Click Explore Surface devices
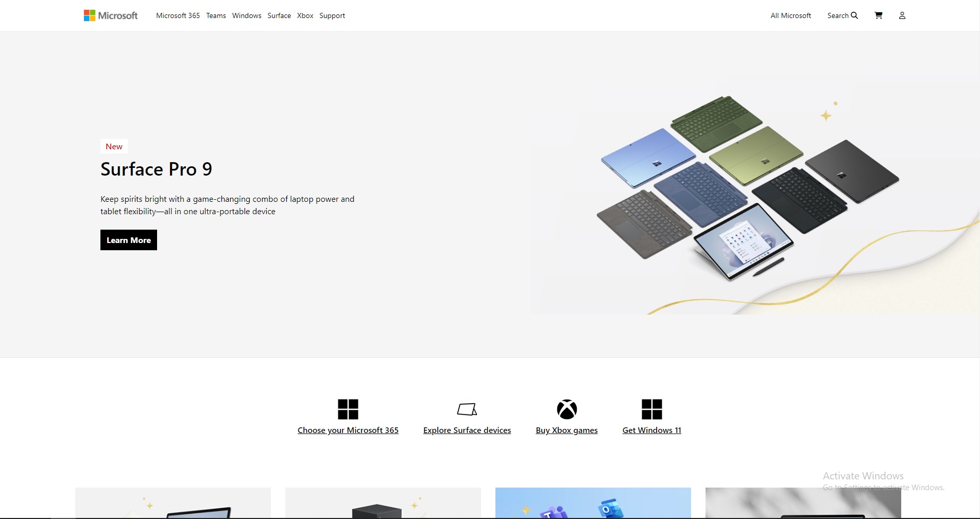980x519 pixels. pos(467,430)
